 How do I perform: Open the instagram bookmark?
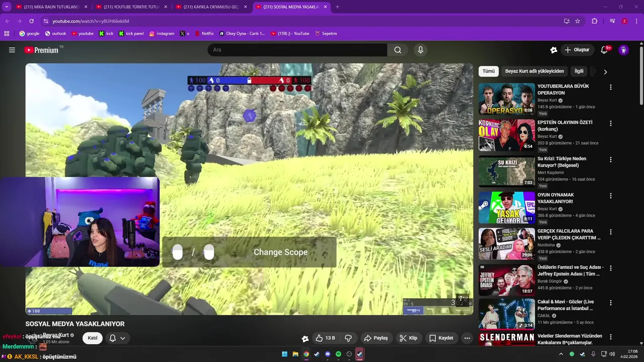pyautogui.click(x=162, y=34)
